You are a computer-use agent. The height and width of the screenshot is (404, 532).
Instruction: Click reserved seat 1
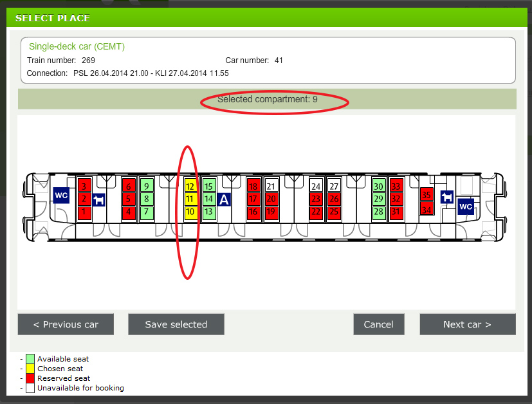[x=84, y=212]
